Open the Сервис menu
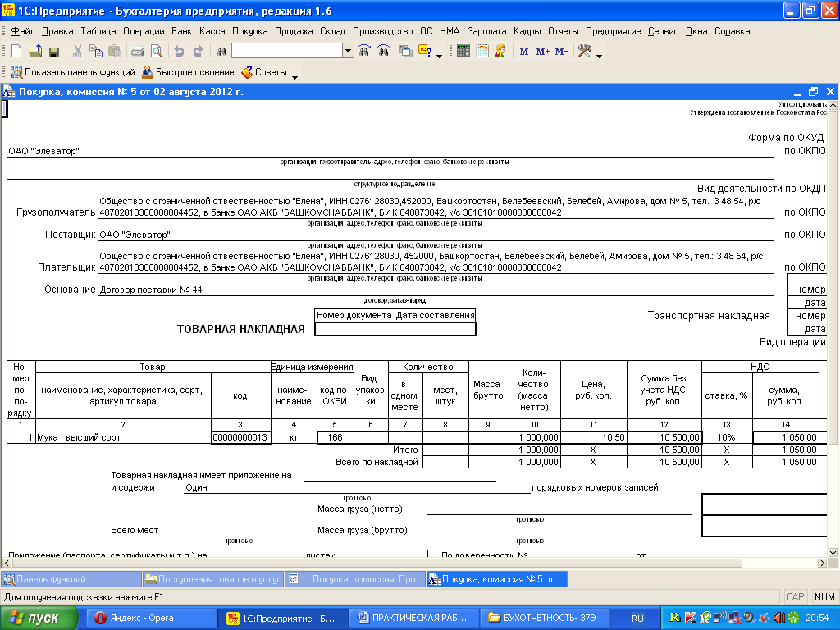 click(663, 31)
